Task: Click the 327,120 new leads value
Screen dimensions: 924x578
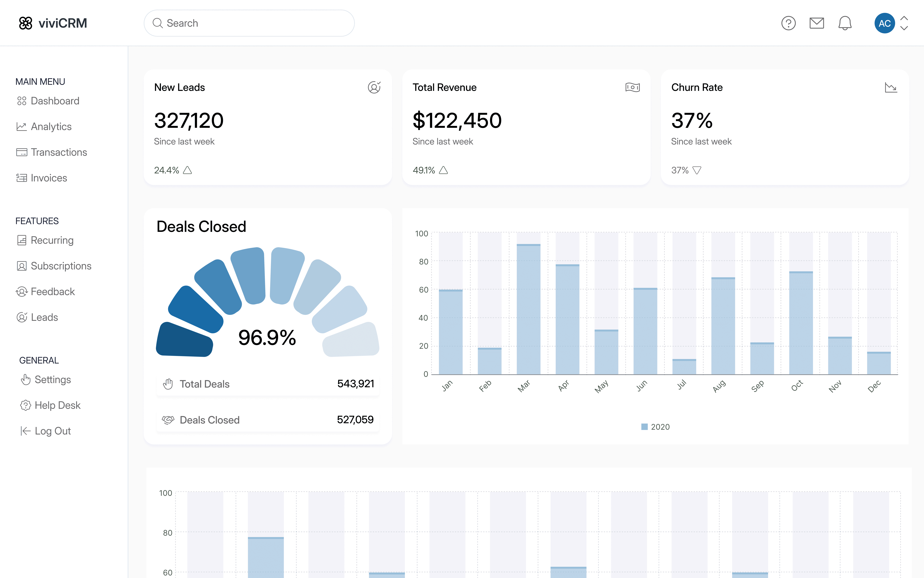Action: [189, 120]
